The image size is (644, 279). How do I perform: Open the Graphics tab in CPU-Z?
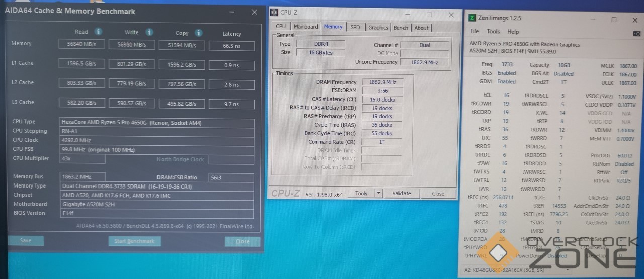(378, 28)
